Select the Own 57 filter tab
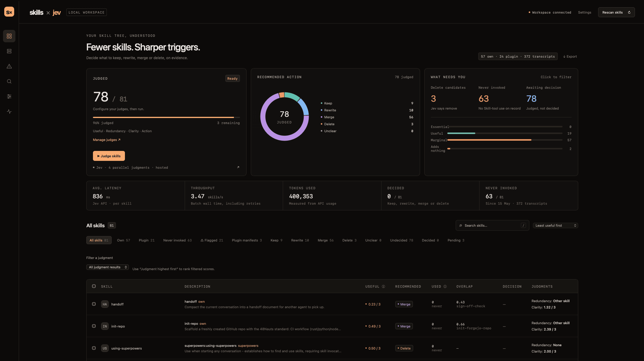Image resolution: width=644 pixels, height=361 pixels. (123, 240)
